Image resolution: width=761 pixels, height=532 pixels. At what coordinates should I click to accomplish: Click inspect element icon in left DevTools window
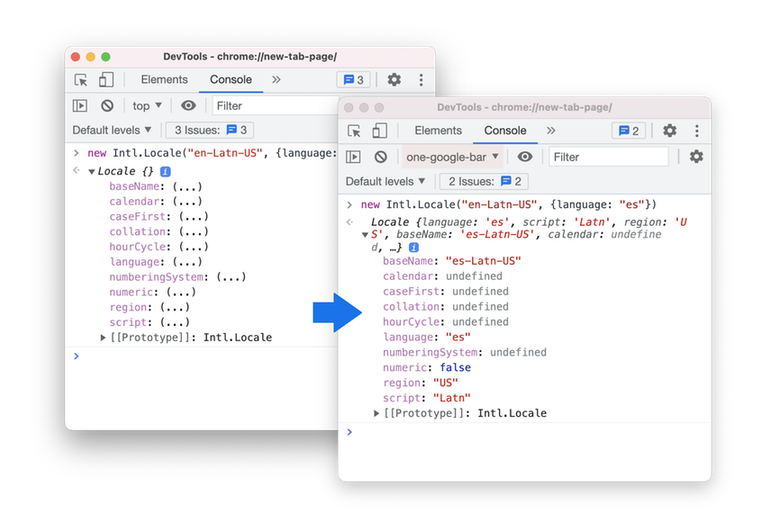pos(81,80)
